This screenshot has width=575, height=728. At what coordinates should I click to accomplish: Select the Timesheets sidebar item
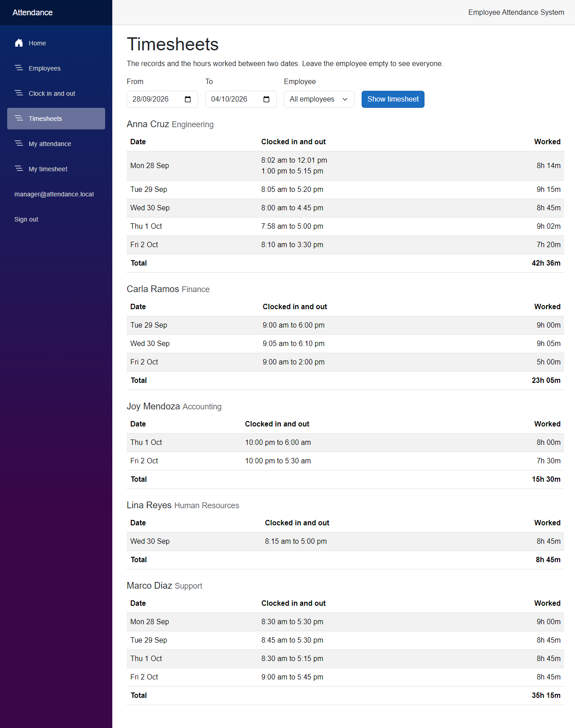(x=56, y=119)
